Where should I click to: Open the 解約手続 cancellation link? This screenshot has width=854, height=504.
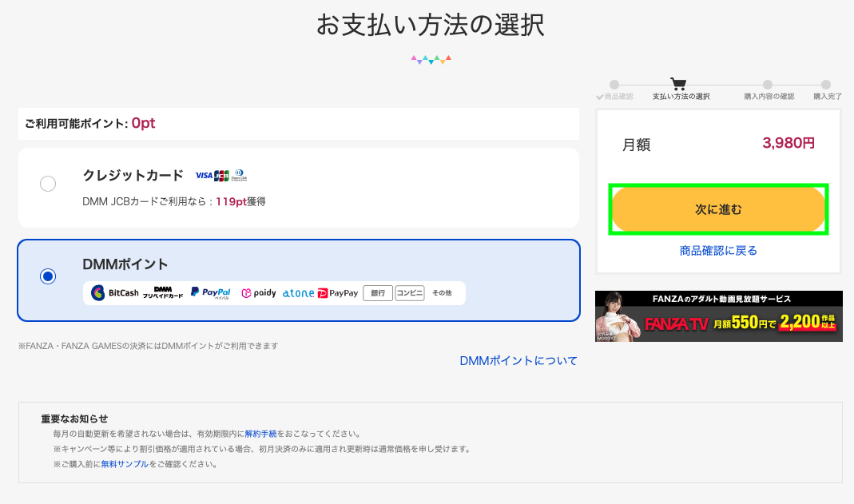(260, 434)
